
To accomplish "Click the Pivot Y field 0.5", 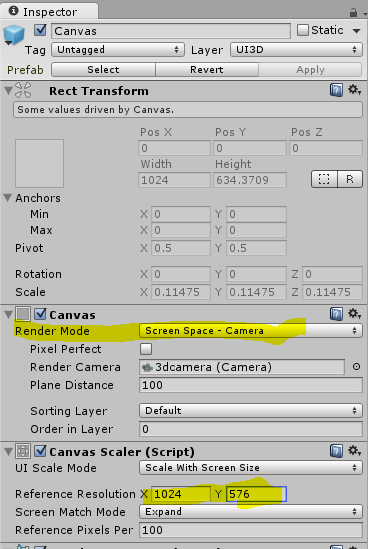I will click(256, 248).
